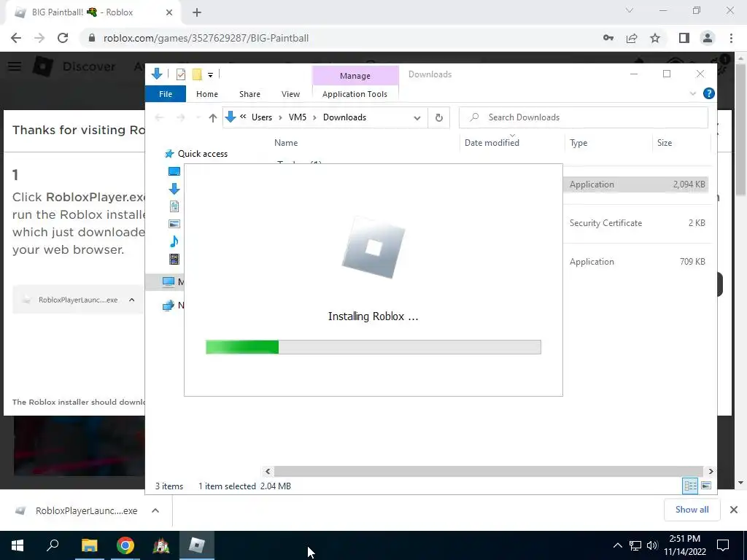The width and height of the screenshot is (747, 560).
Task: Reload the Roblox page in Chrome
Action: click(63, 38)
